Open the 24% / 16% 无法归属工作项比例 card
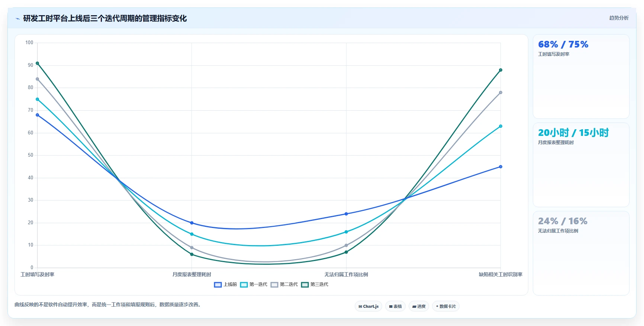Screen dimensions: 644x326 pos(581,253)
